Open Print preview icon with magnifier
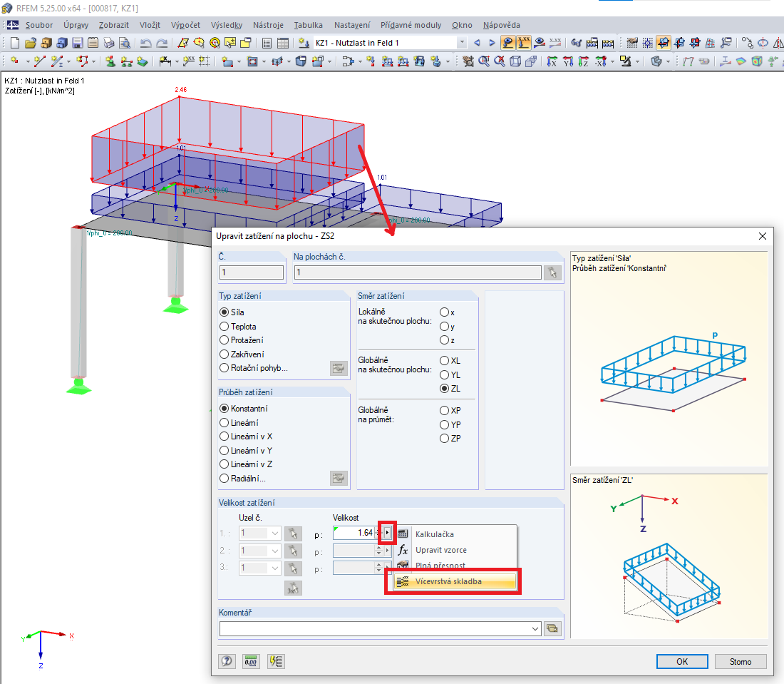 point(124,43)
